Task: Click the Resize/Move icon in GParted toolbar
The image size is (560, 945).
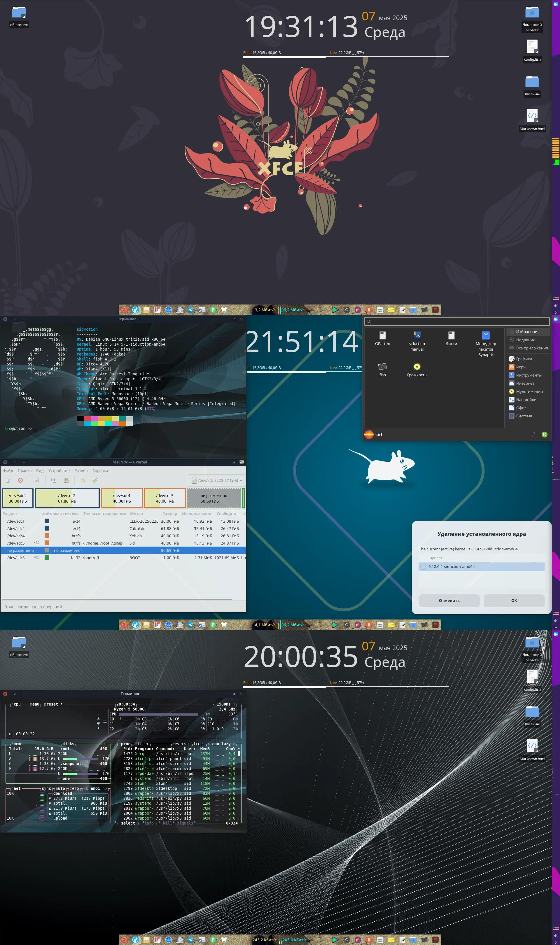Action: click(x=37, y=480)
